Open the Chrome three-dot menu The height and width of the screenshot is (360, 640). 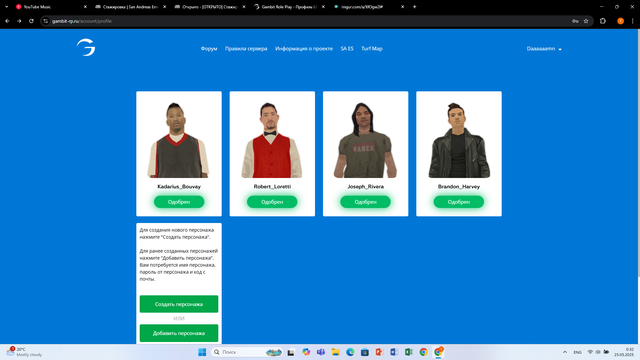click(633, 21)
